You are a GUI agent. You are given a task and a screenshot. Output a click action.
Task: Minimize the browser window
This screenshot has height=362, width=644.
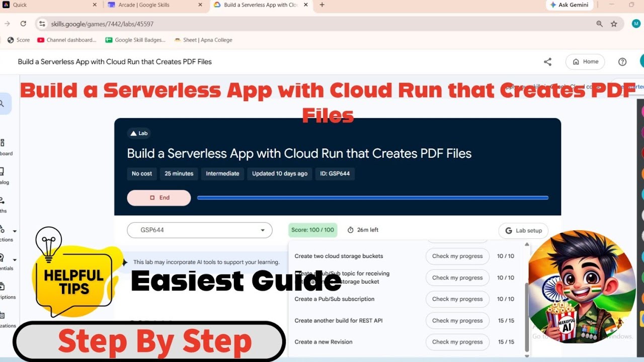coord(612,5)
